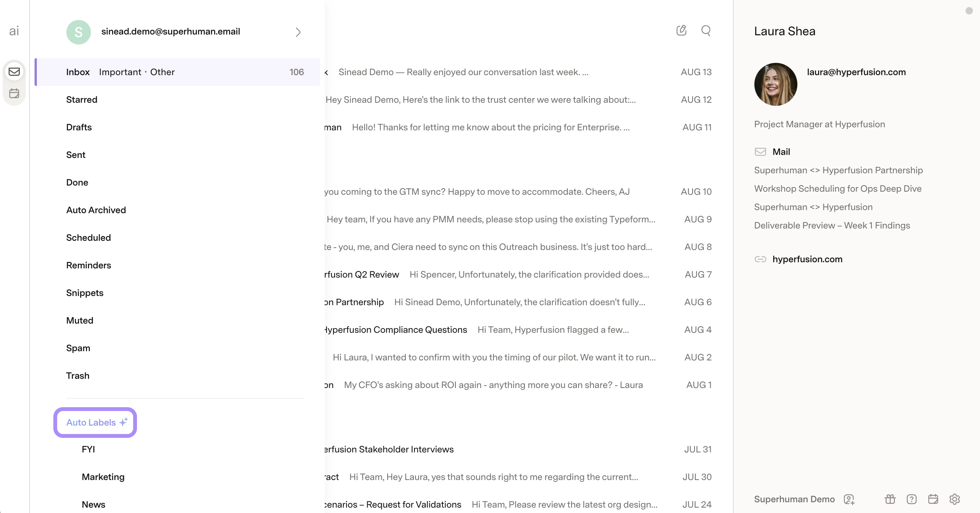This screenshot has width=980, height=513.
Task: Select the Marketing auto label
Action: tap(103, 477)
